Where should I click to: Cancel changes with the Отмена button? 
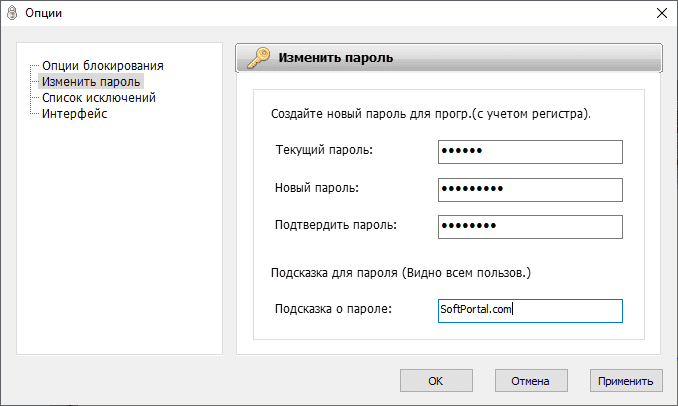(x=530, y=381)
